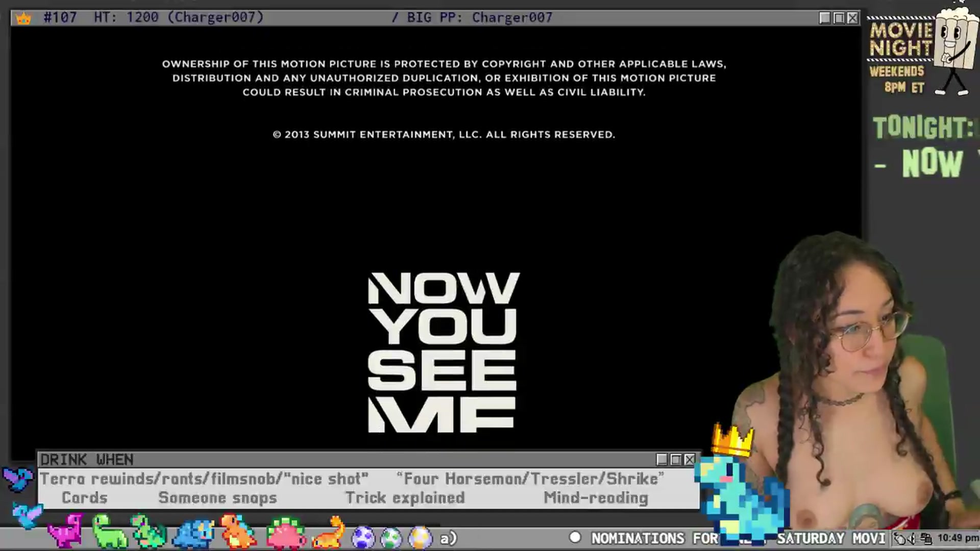980x551 pixels.
Task: Maximize the DRINK WHEN window
Action: [676, 460]
